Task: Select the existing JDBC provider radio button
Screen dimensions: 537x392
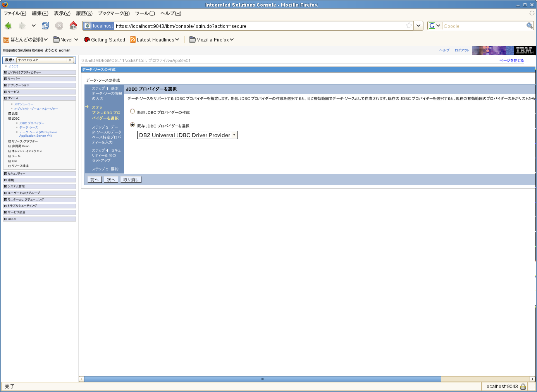Action: click(133, 125)
